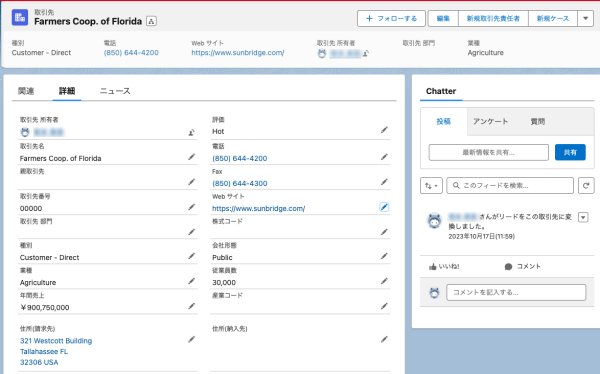Click change owner icon in header owner field
Viewport: 600px width, 374px height.
366,54
